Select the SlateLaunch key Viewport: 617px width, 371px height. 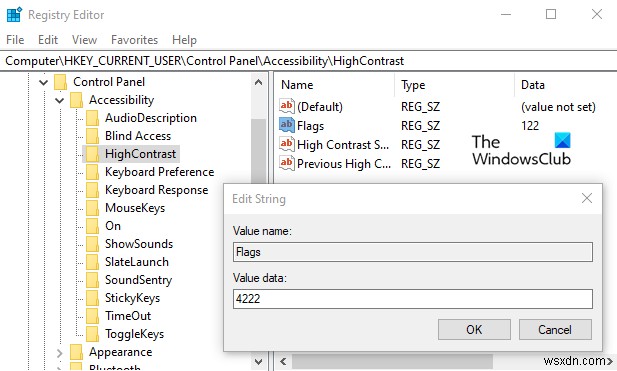137,262
